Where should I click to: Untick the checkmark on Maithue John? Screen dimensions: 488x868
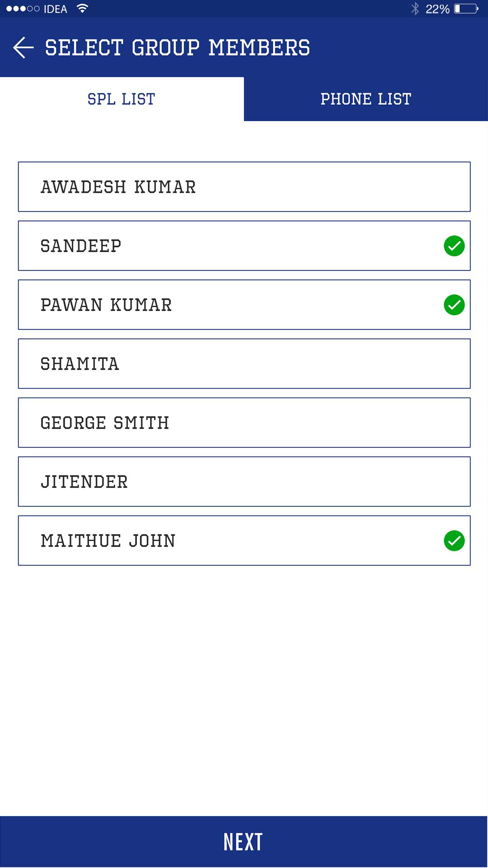pos(454,541)
